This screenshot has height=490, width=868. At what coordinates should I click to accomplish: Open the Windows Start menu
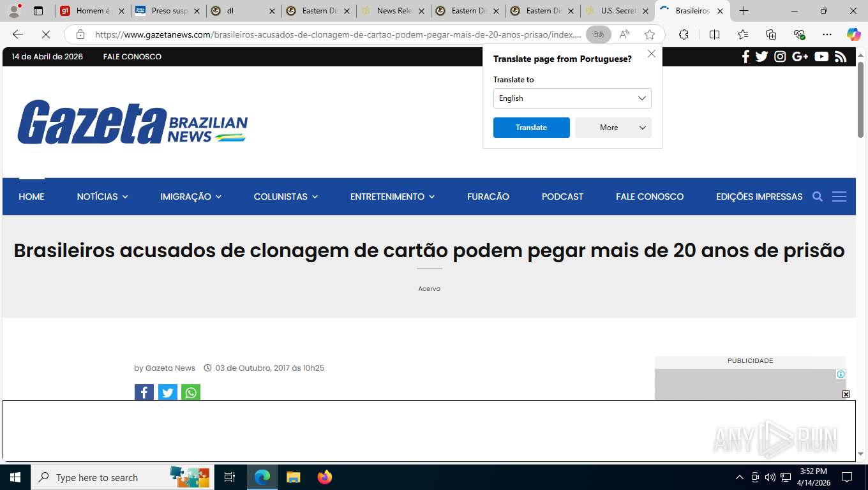pos(15,477)
